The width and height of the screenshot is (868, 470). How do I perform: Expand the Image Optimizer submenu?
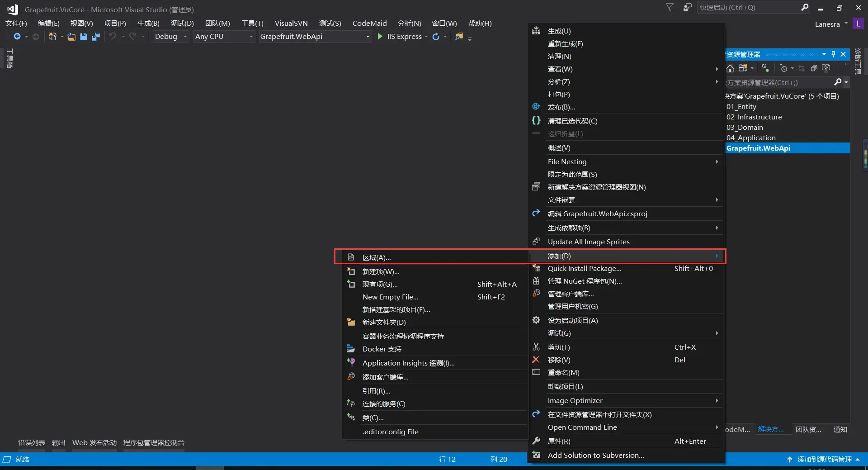(626, 401)
